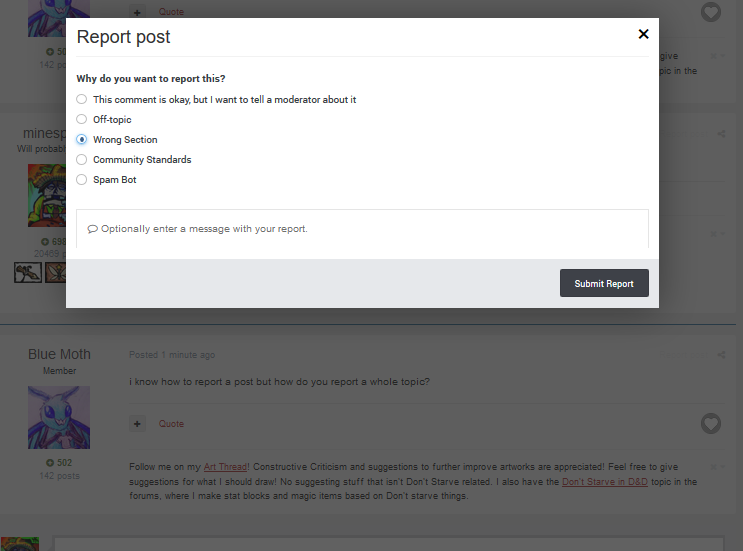Image resolution: width=743 pixels, height=551 pixels.
Task: Open Blue Moth's avatar image
Action: pos(59,418)
